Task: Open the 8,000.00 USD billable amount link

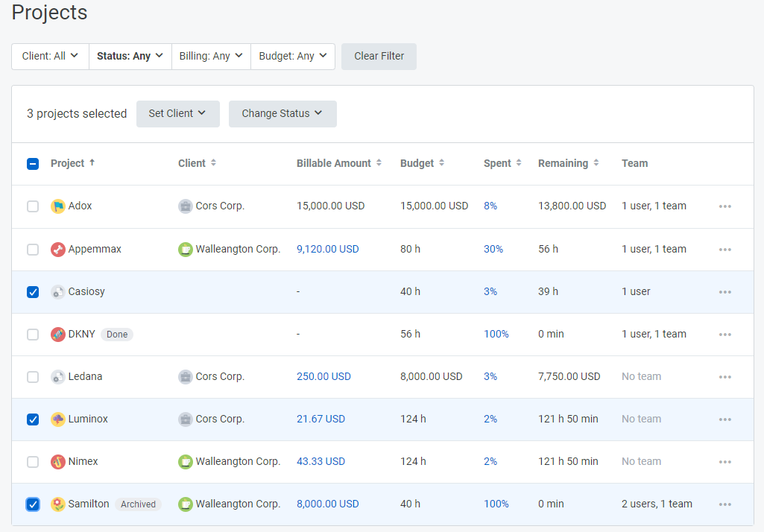Action: point(327,504)
